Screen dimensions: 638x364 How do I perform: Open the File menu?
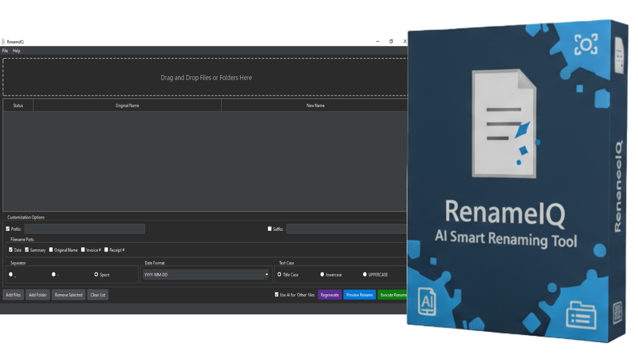[5, 51]
